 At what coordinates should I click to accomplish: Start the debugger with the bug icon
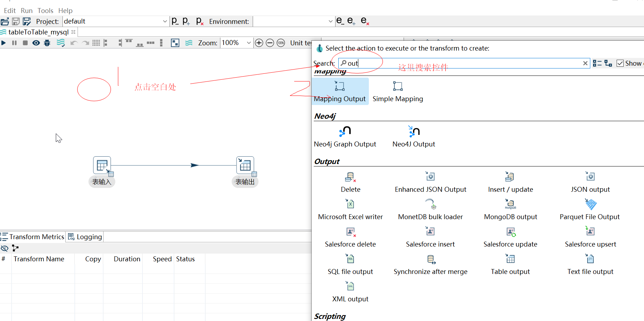point(47,43)
